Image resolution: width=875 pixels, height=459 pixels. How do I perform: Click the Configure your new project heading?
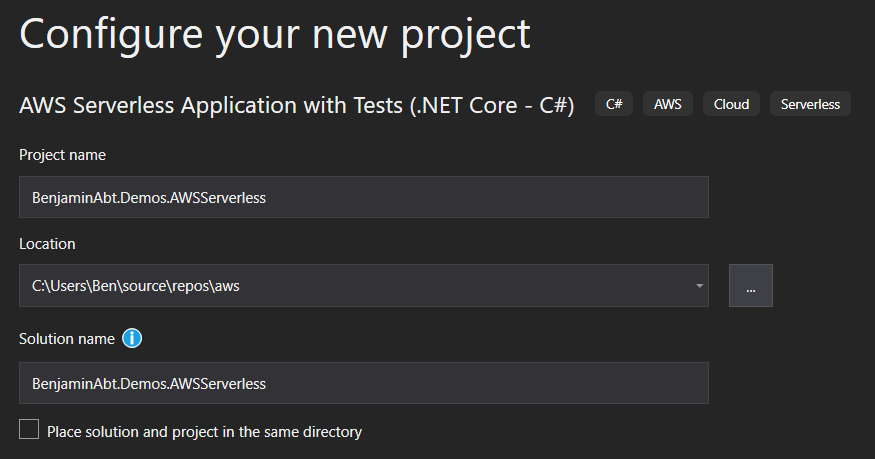pos(275,36)
